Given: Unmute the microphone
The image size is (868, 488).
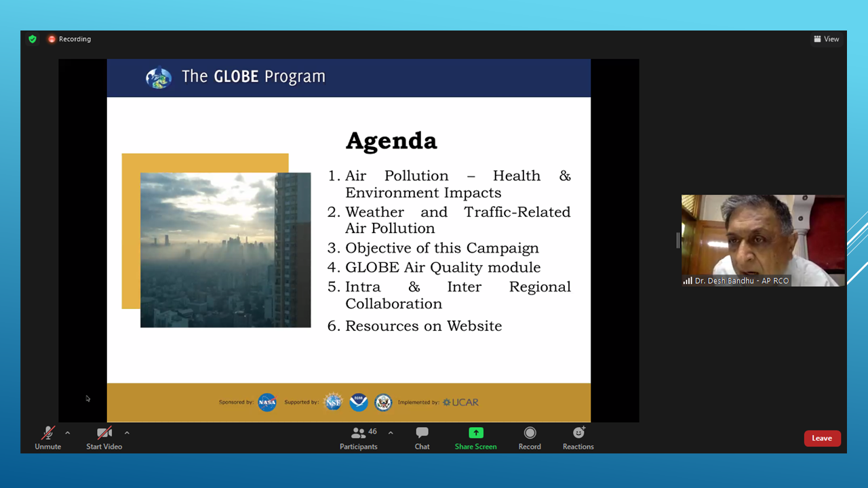Looking at the screenshot, I should coord(48,438).
